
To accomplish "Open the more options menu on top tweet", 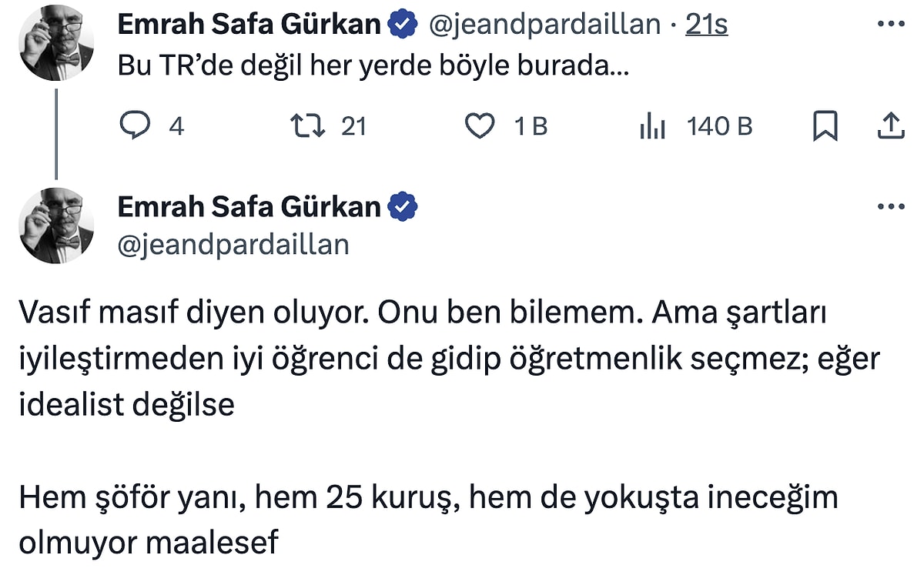I will pos(889,22).
